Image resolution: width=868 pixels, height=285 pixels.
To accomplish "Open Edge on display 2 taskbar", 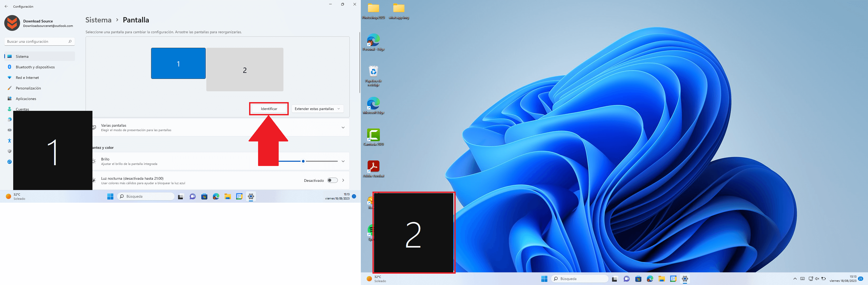I will [650, 279].
